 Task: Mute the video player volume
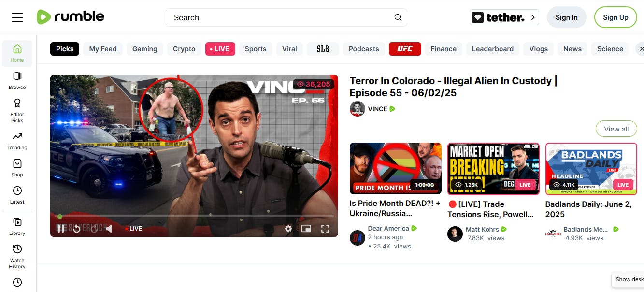(x=109, y=229)
